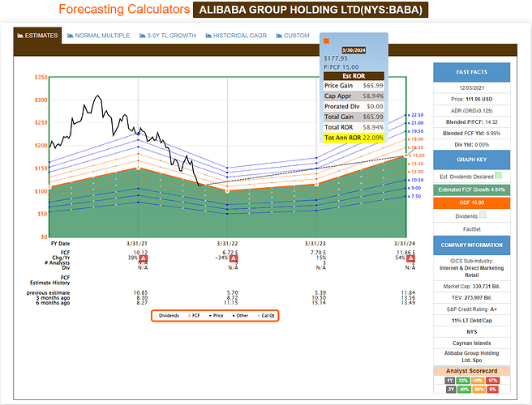The width and height of the screenshot is (532, 405).
Task: Click the orange 60% scorecard badge
Action: 479,390
